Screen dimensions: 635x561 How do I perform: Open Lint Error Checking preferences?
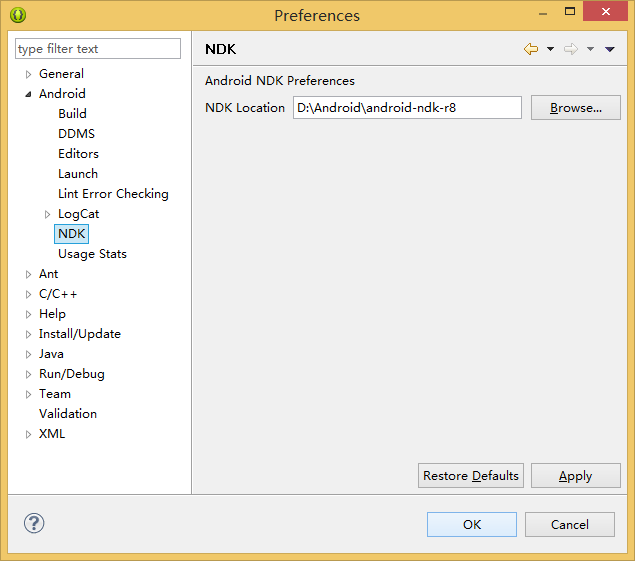113,194
